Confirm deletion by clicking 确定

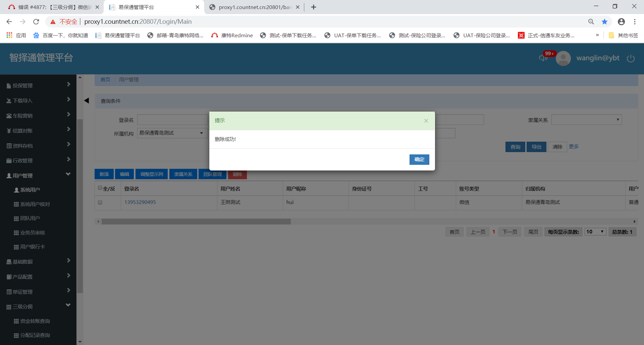pos(419,159)
